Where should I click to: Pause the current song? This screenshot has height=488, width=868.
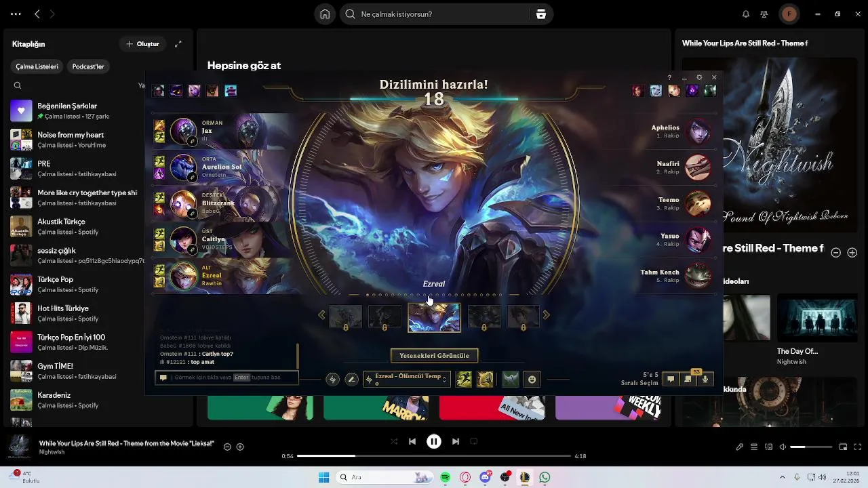click(x=434, y=441)
